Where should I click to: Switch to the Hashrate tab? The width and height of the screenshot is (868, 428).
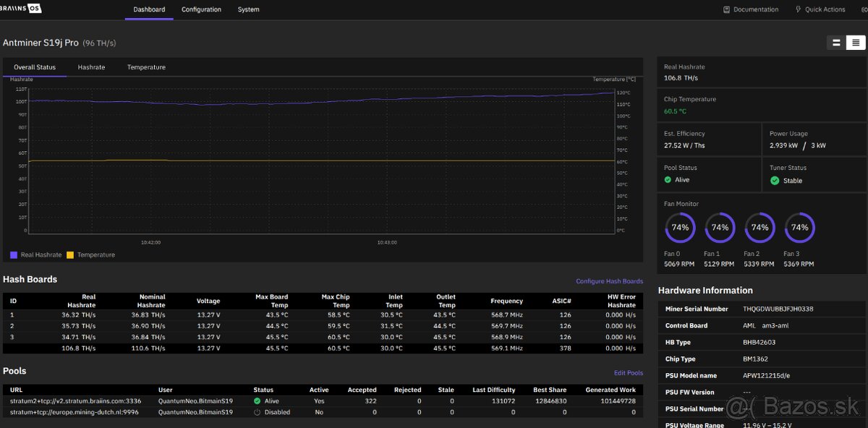click(x=91, y=67)
